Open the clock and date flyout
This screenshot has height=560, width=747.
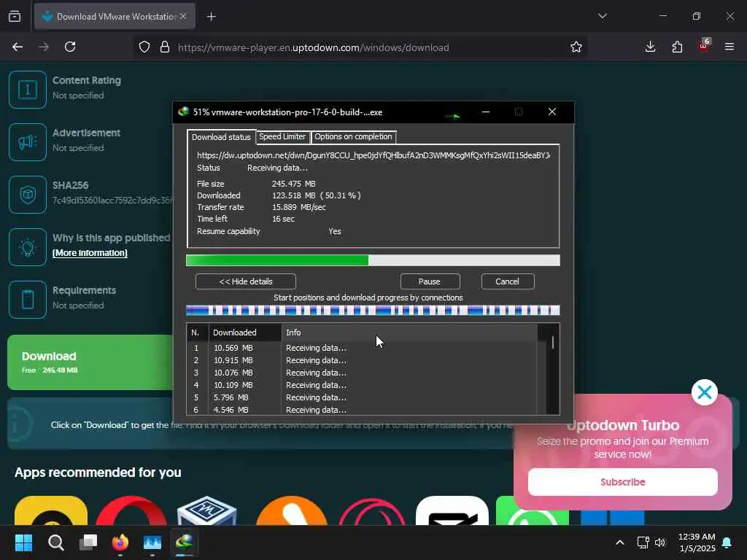[x=697, y=542]
